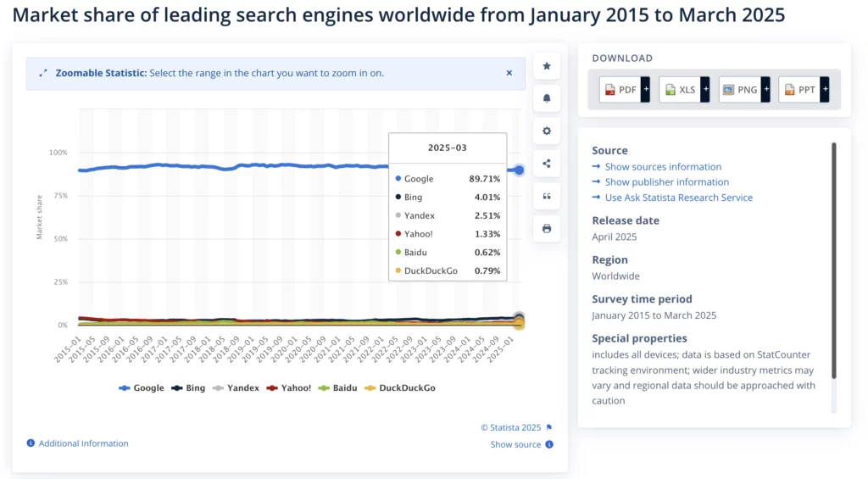
Task: Click the 2025-03 tooltip header
Action: (x=448, y=148)
